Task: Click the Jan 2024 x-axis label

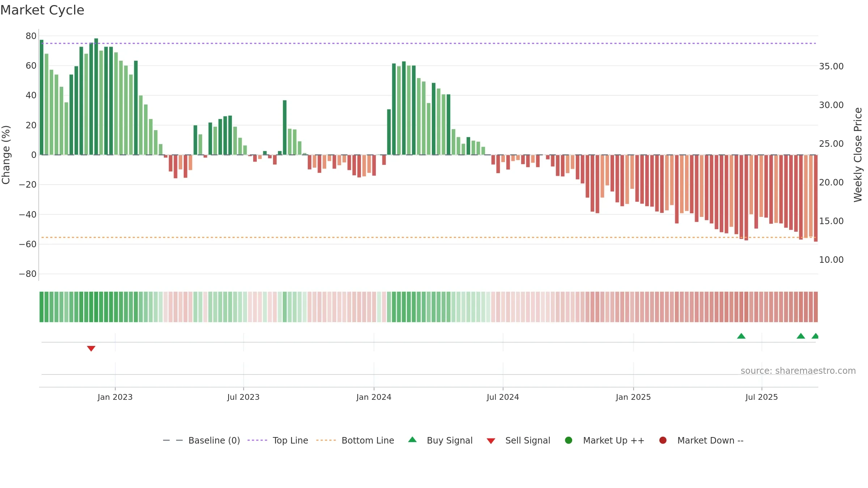Action: (374, 397)
